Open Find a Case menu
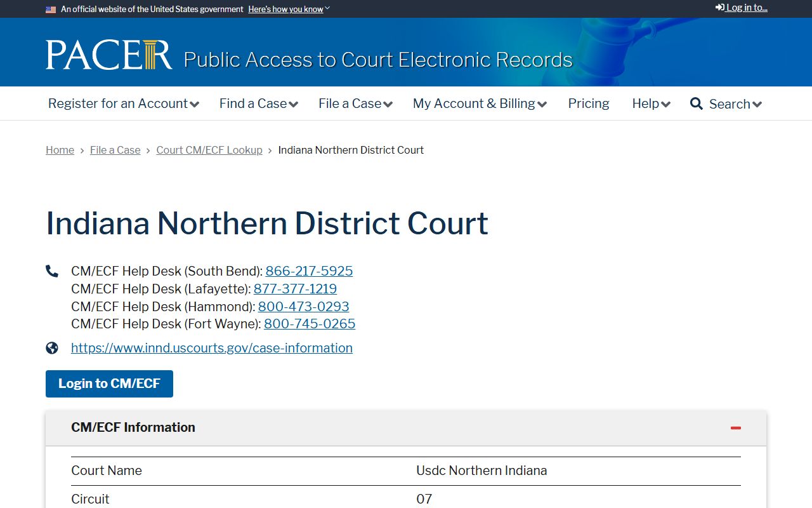Image resolution: width=812 pixels, height=508 pixels. [x=259, y=104]
